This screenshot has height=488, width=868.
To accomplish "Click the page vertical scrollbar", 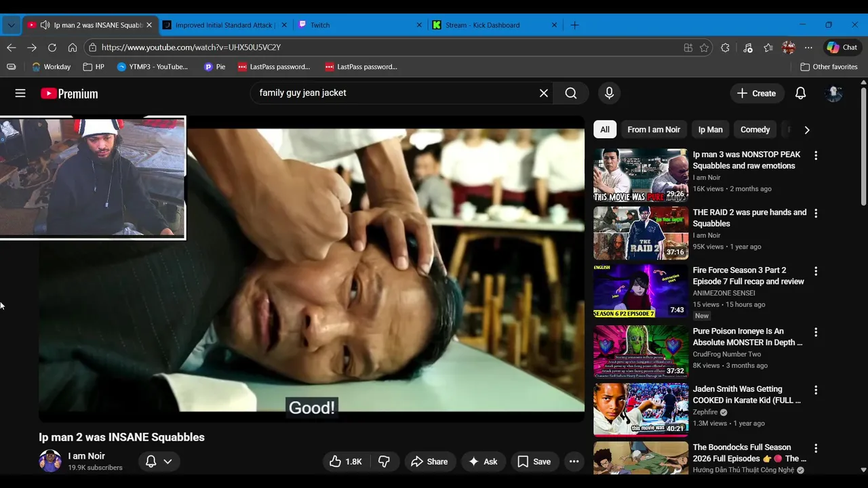I will click(863, 146).
